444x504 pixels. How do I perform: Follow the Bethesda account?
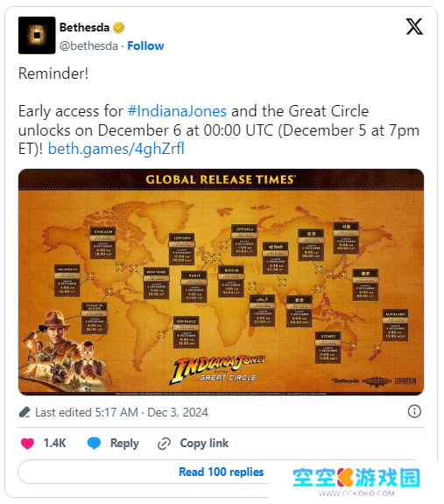pyautogui.click(x=145, y=45)
